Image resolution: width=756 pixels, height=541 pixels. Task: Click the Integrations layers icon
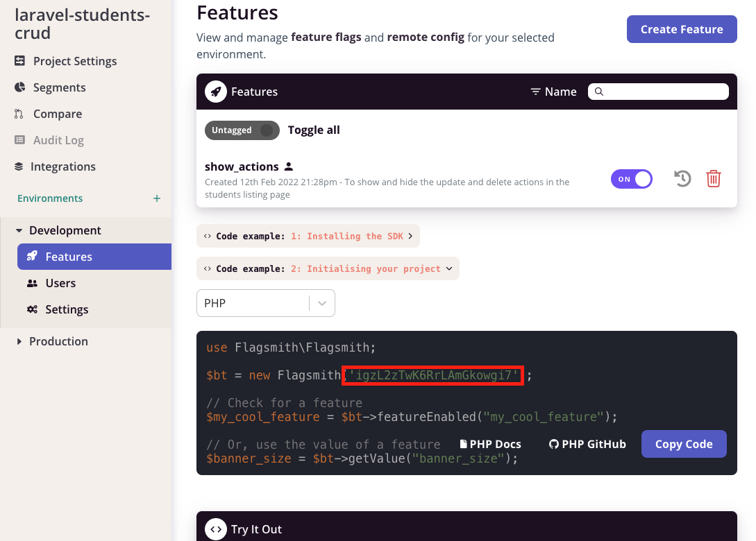pos(19,166)
